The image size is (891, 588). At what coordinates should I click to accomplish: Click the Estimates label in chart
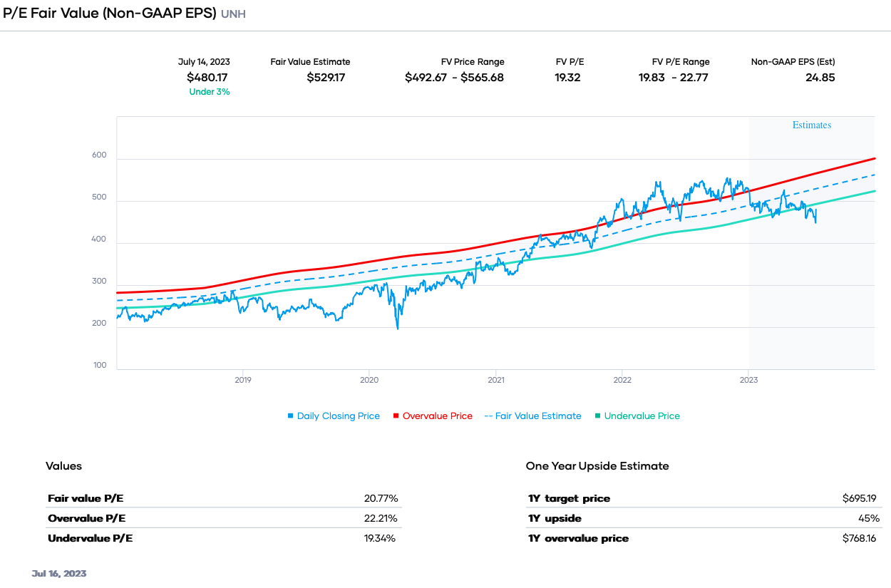[x=812, y=125]
